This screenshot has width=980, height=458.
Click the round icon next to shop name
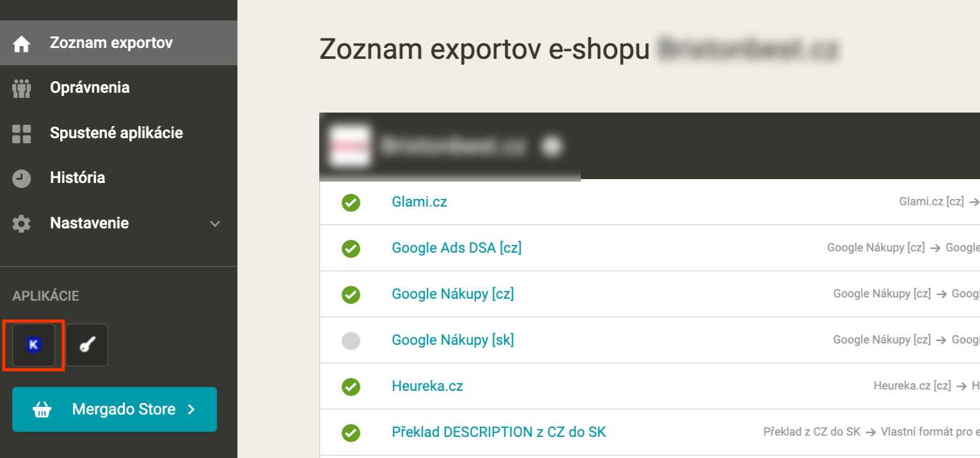tap(551, 146)
